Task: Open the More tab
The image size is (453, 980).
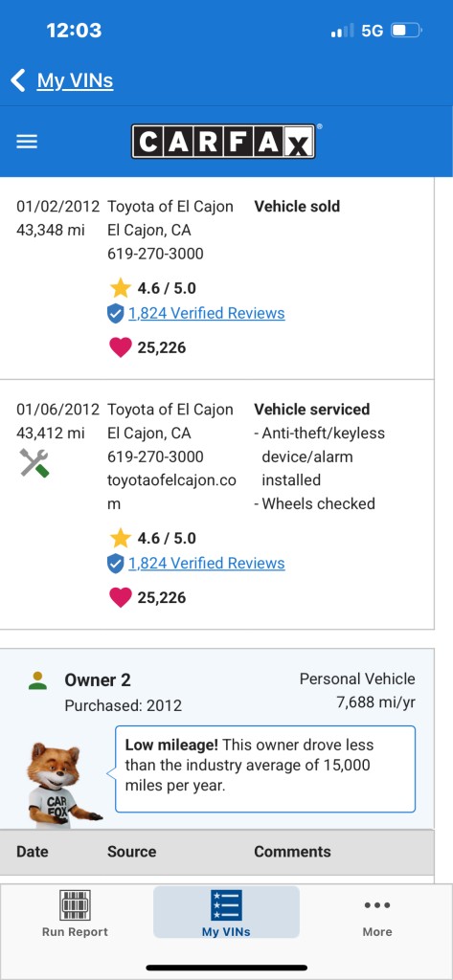Action: (377, 914)
